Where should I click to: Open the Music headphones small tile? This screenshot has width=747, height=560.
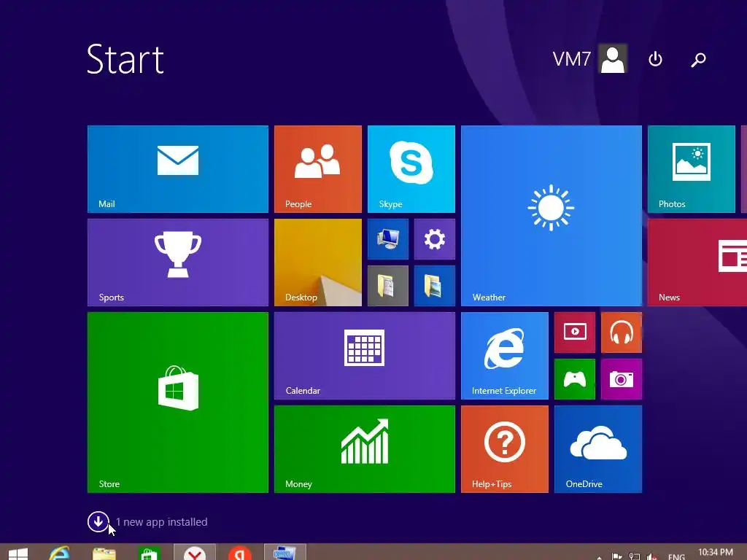[622, 332]
